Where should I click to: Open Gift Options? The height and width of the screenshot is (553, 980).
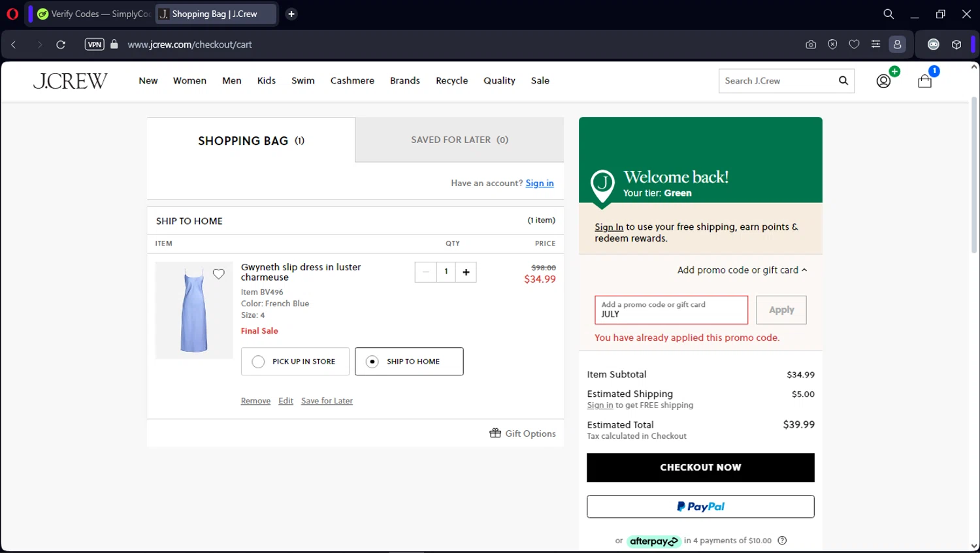coord(523,434)
